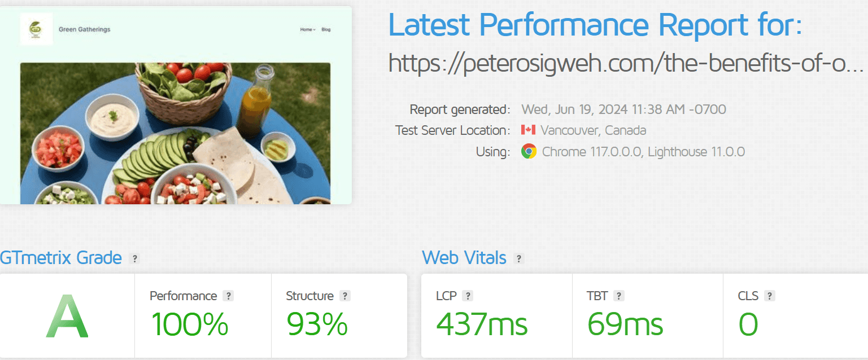
Task: Click the large green A grade
Action: pos(67,317)
